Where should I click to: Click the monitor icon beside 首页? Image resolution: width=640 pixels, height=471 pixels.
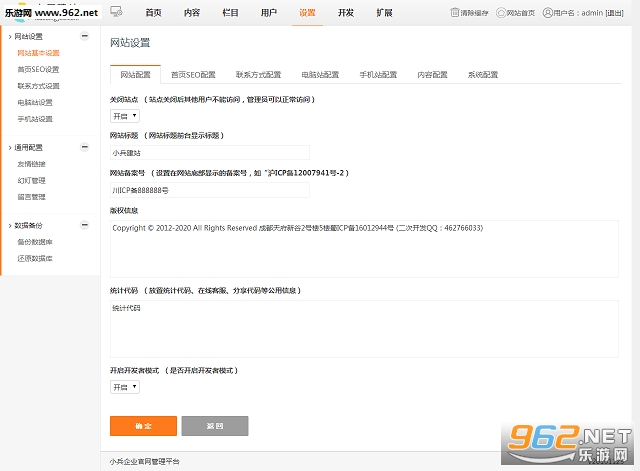[116, 12]
